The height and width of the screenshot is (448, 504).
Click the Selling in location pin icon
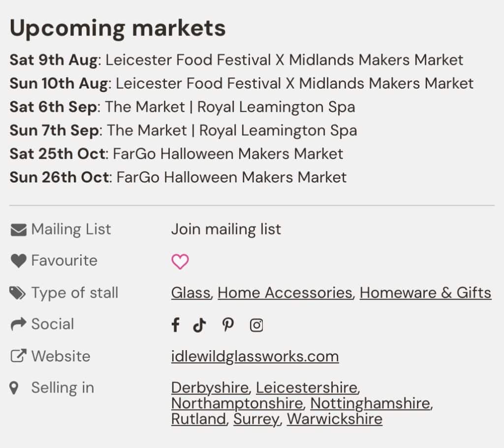14,388
